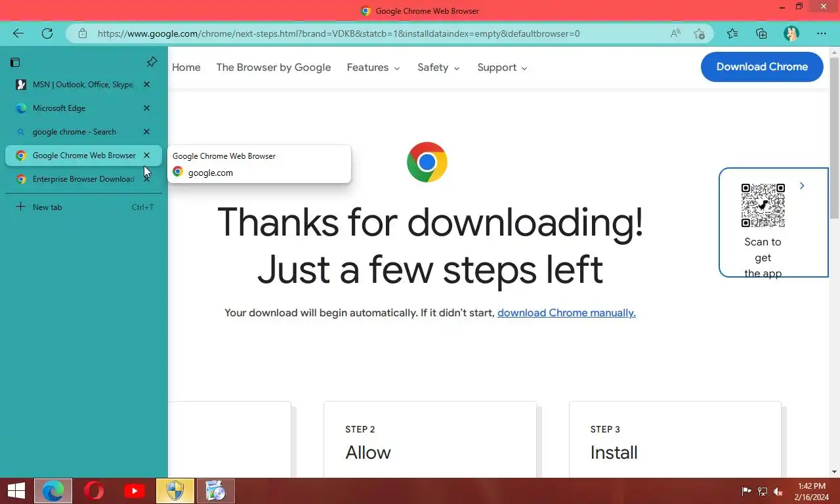This screenshot has width=840, height=504.
Task: Open the installer disc taskbar item
Action: coord(216,491)
